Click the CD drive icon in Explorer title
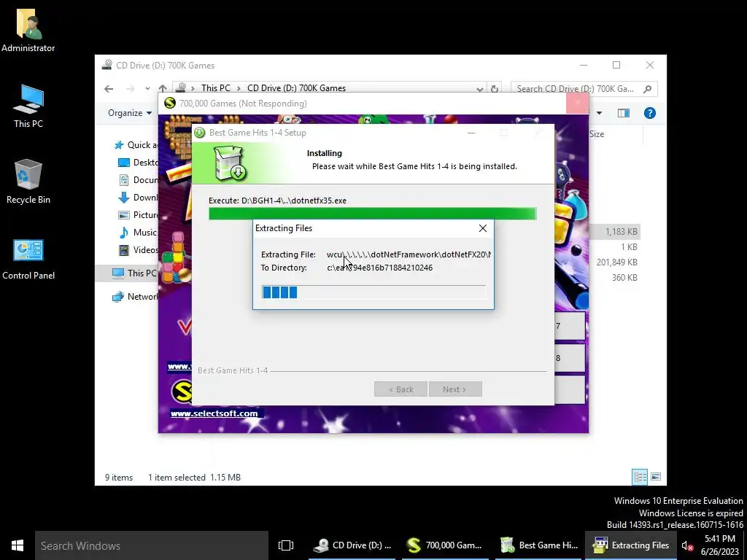Viewport: 747px width, 560px height. (107, 65)
